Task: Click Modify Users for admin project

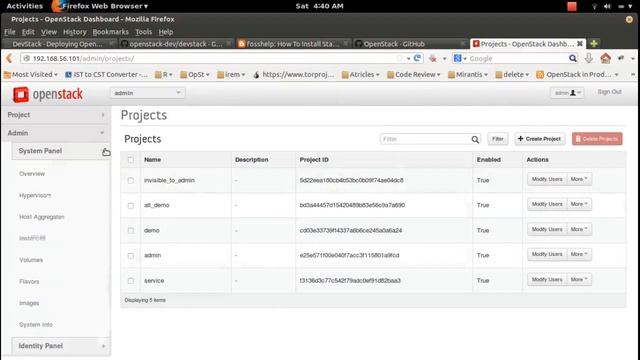Action: (547, 254)
